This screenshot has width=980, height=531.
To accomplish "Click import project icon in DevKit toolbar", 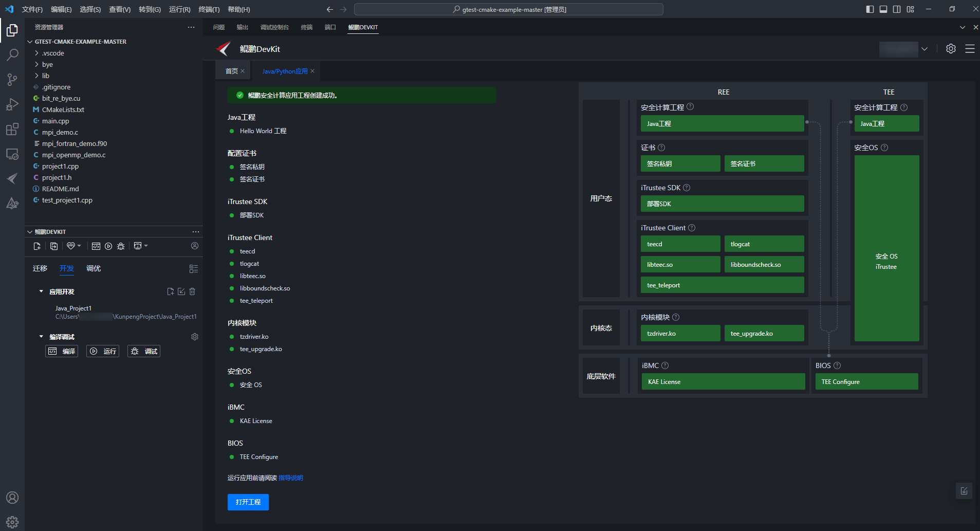I will pyautogui.click(x=54, y=246).
